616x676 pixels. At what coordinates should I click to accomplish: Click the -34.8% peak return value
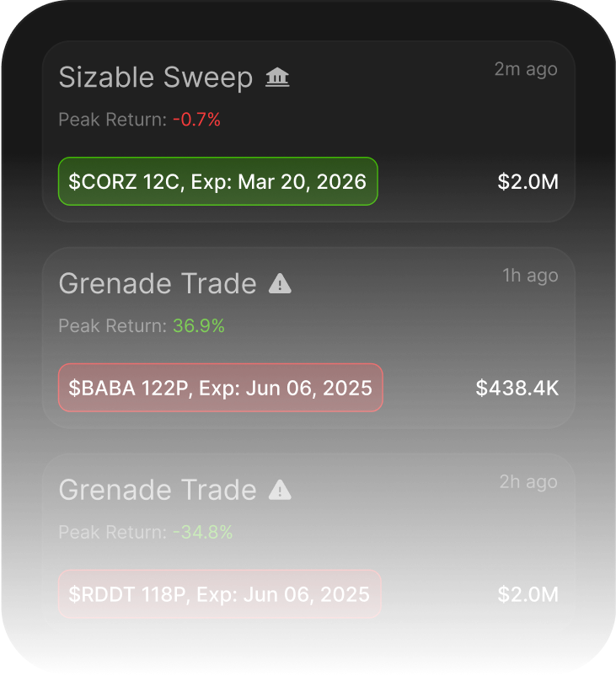(x=202, y=532)
